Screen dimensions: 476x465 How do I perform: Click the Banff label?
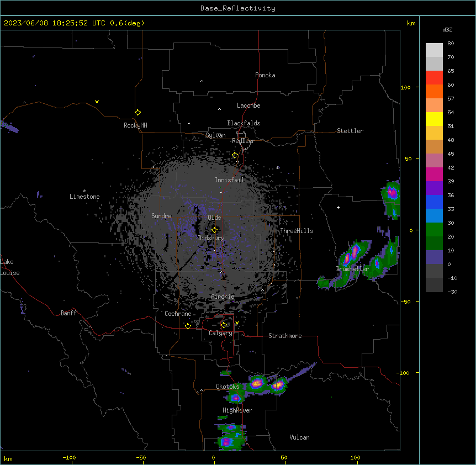68,313
